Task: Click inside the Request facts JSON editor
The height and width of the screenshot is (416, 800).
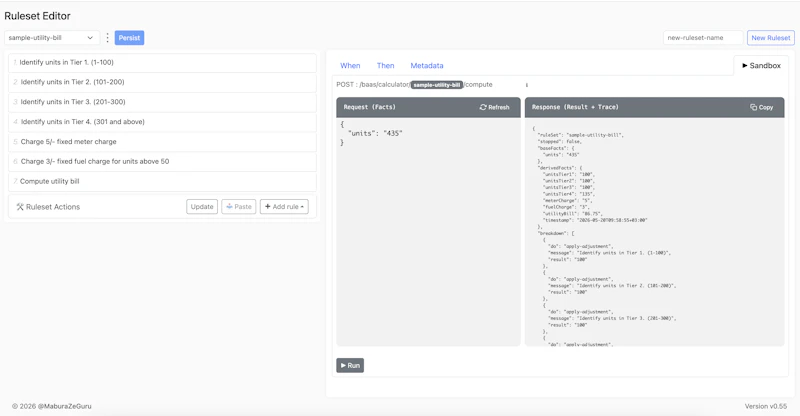Action: click(x=428, y=232)
